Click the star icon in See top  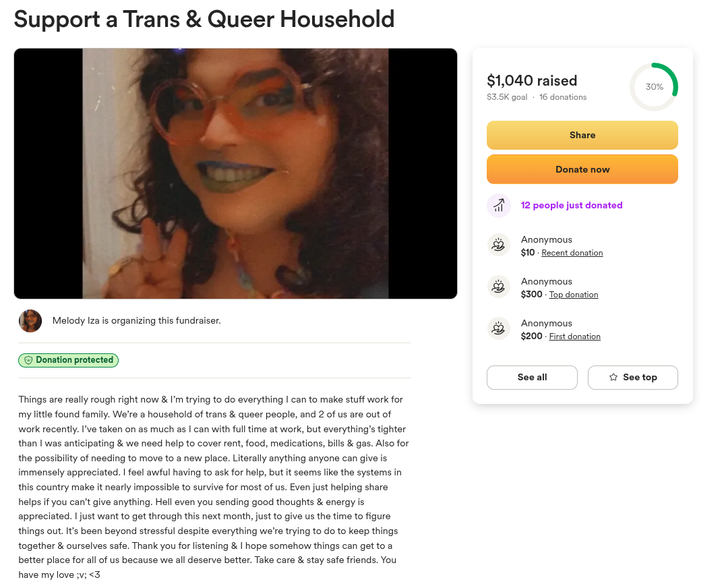tap(613, 377)
